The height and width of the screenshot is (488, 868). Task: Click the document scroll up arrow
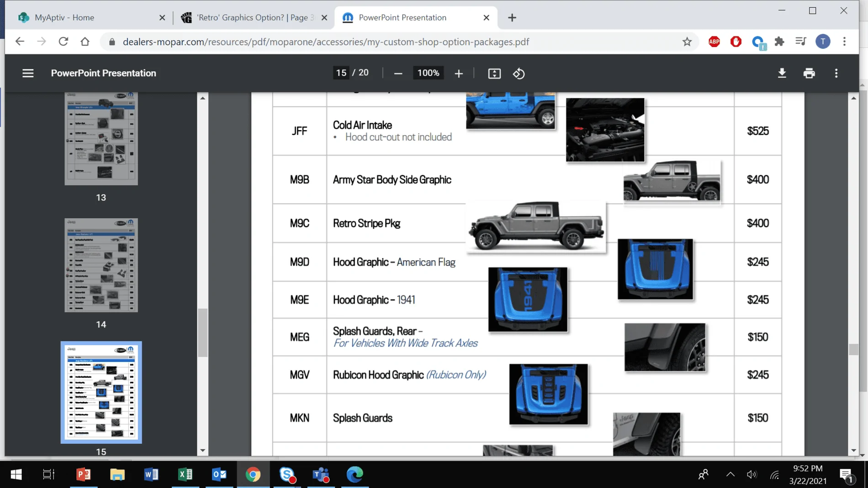853,98
